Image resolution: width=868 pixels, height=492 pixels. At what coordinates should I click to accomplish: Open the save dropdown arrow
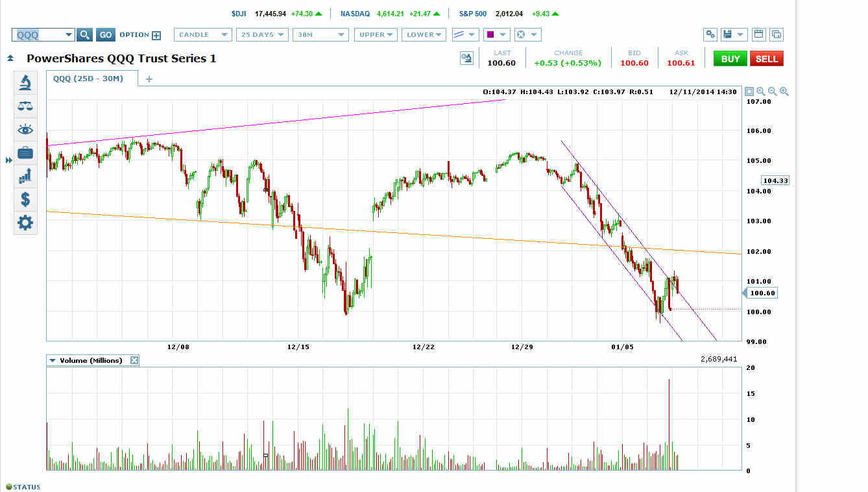click(741, 34)
